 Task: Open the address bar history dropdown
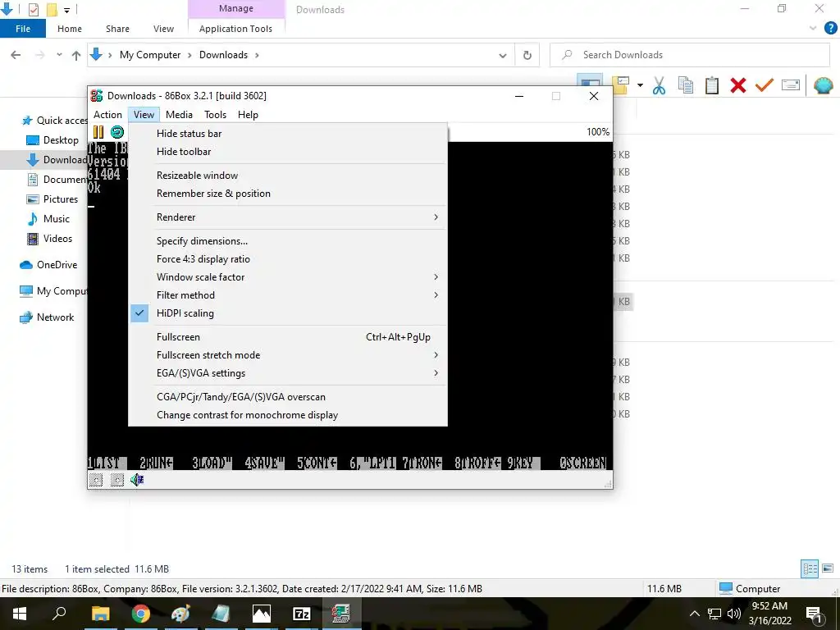coord(503,55)
